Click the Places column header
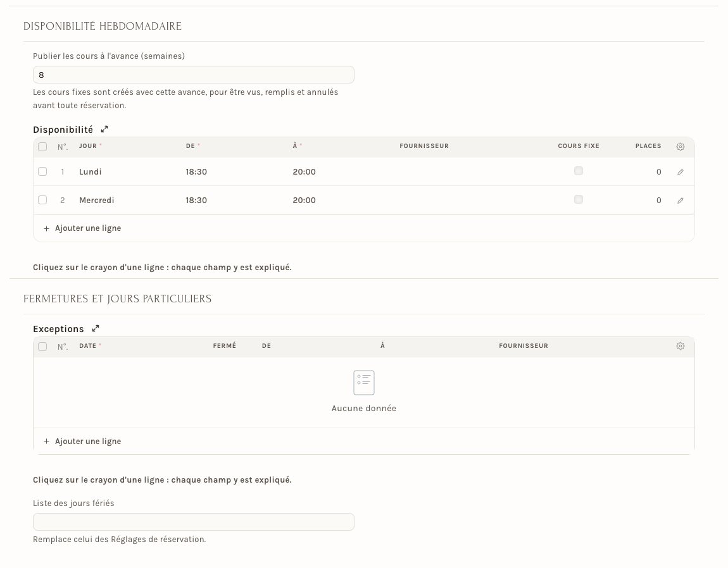Image resolution: width=728 pixels, height=568 pixels. coord(648,145)
